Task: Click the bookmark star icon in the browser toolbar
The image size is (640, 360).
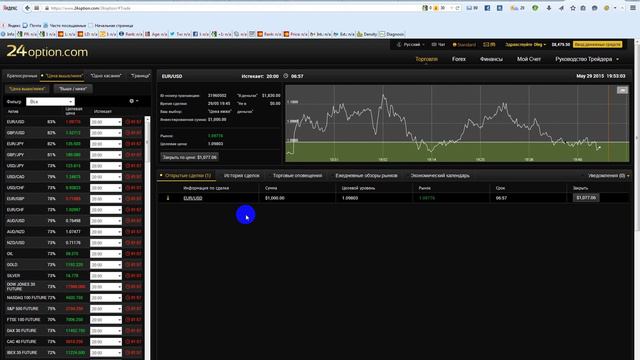Action: pyautogui.click(x=573, y=8)
